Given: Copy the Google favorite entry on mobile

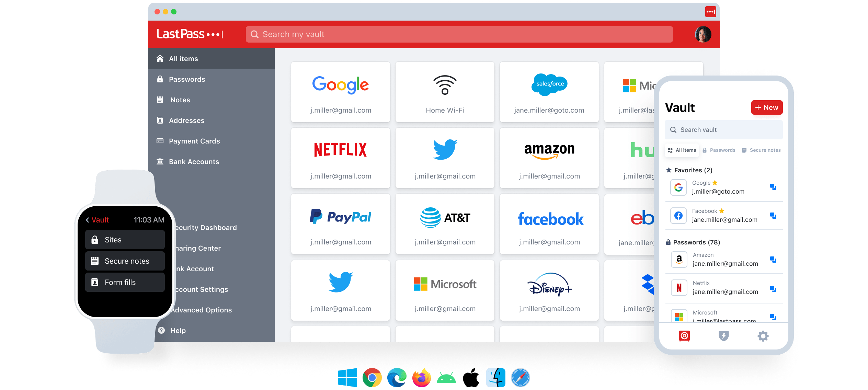Looking at the screenshot, I should (773, 187).
